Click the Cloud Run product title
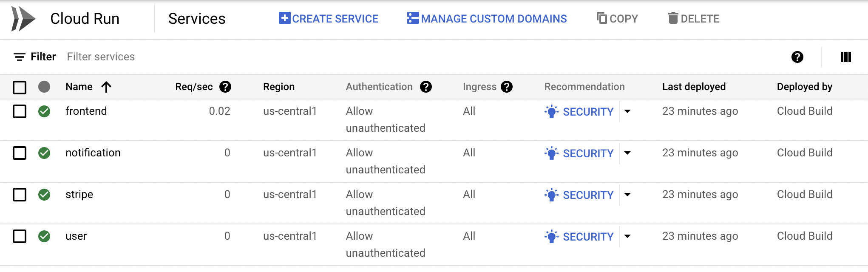868x272 pixels. (85, 19)
